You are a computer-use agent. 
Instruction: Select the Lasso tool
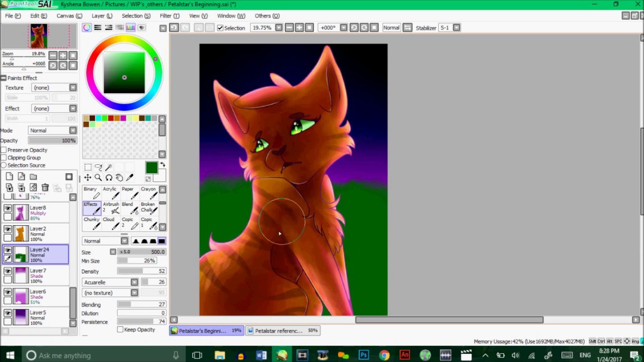point(98,167)
